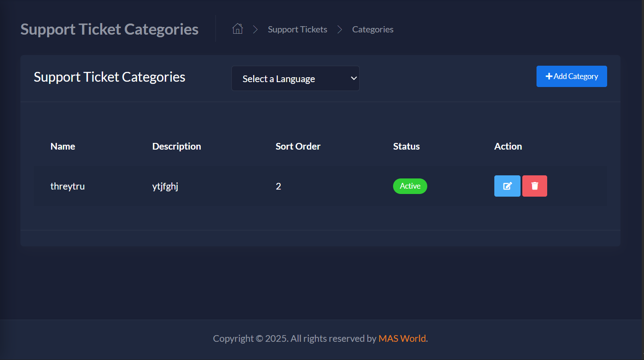Click the plus icon on Add Category
This screenshot has height=360, width=644.
pyautogui.click(x=550, y=76)
